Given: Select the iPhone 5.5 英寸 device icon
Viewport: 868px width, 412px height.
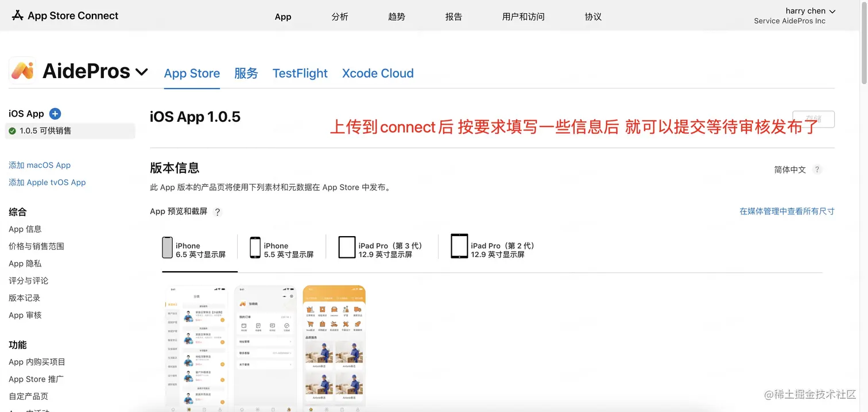Looking at the screenshot, I should click(255, 248).
